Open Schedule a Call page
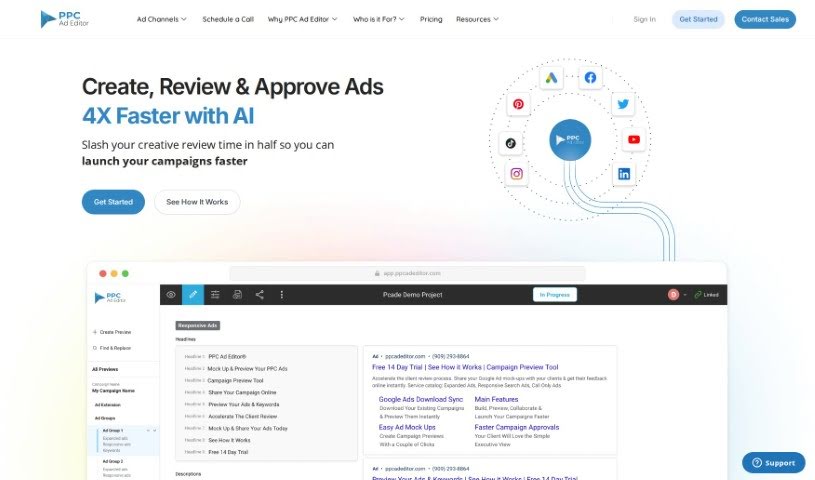 (228, 19)
